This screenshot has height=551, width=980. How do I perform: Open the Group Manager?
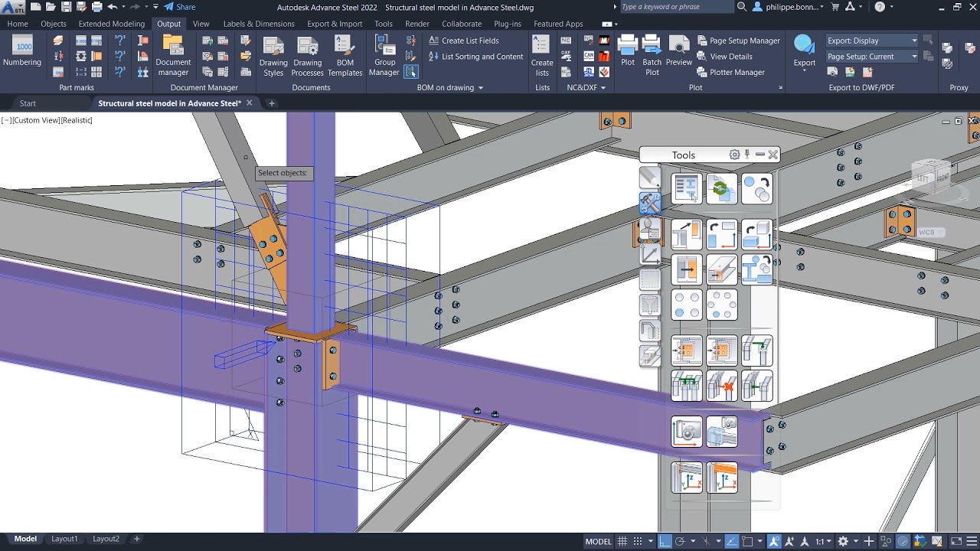(x=384, y=57)
